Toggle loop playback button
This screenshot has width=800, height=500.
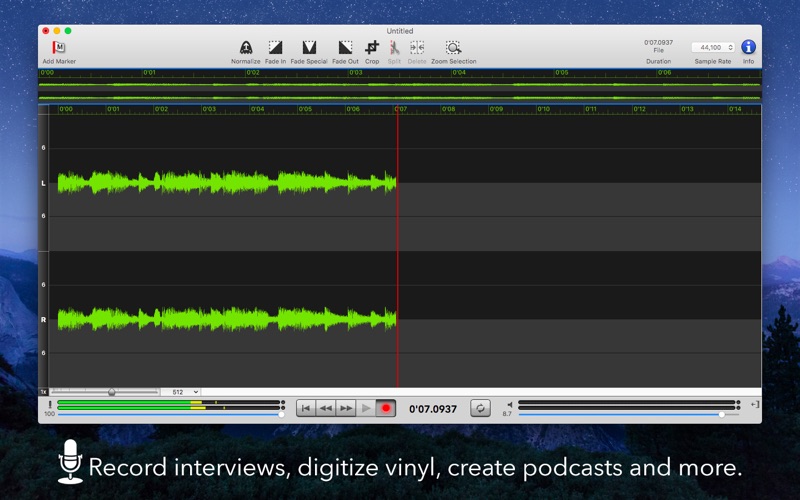click(481, 408)
